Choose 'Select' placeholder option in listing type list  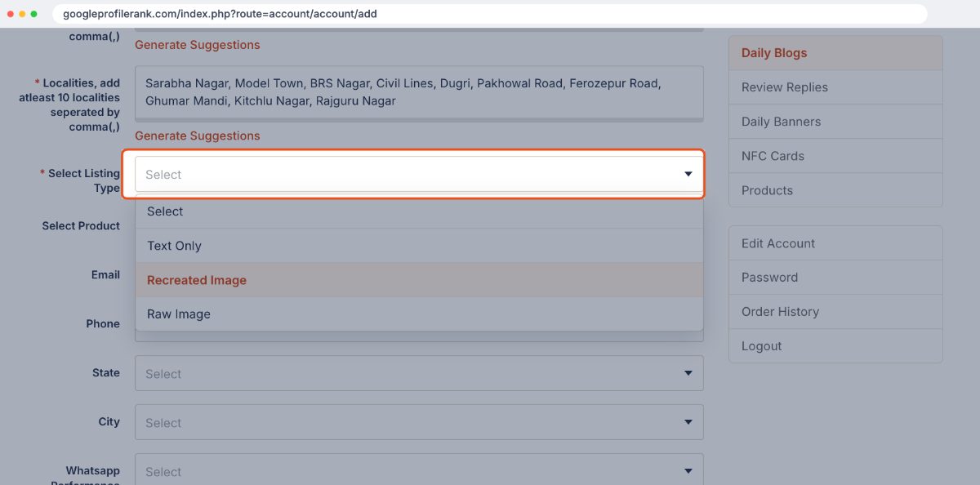pyautogui.click(x=419, y=211)
